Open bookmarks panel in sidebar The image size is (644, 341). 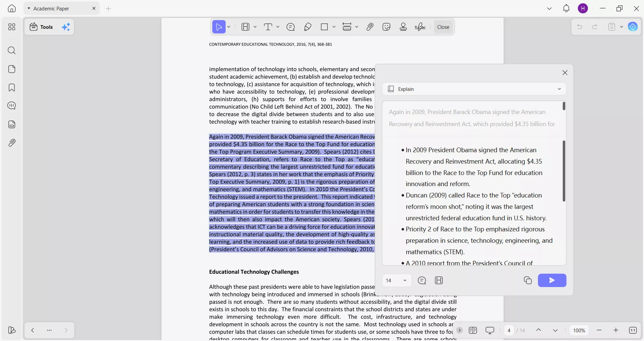pos(12,88)
